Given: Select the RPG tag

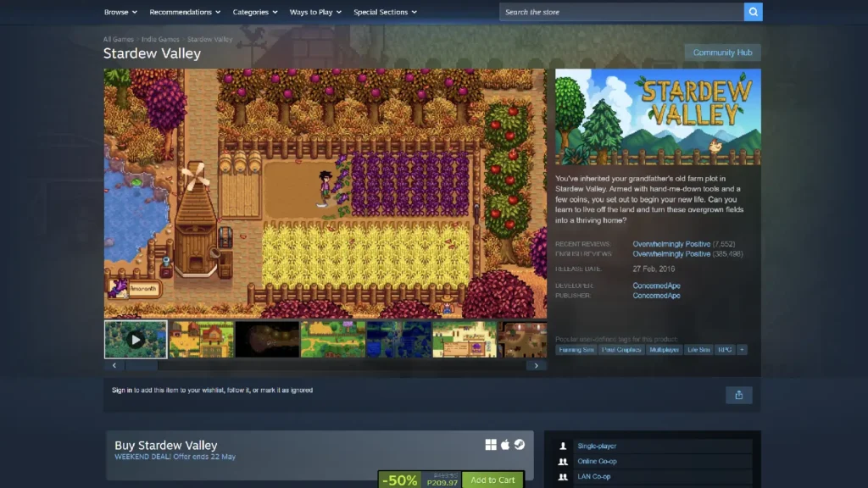Looking at the screenshot, I should [725, 350].
